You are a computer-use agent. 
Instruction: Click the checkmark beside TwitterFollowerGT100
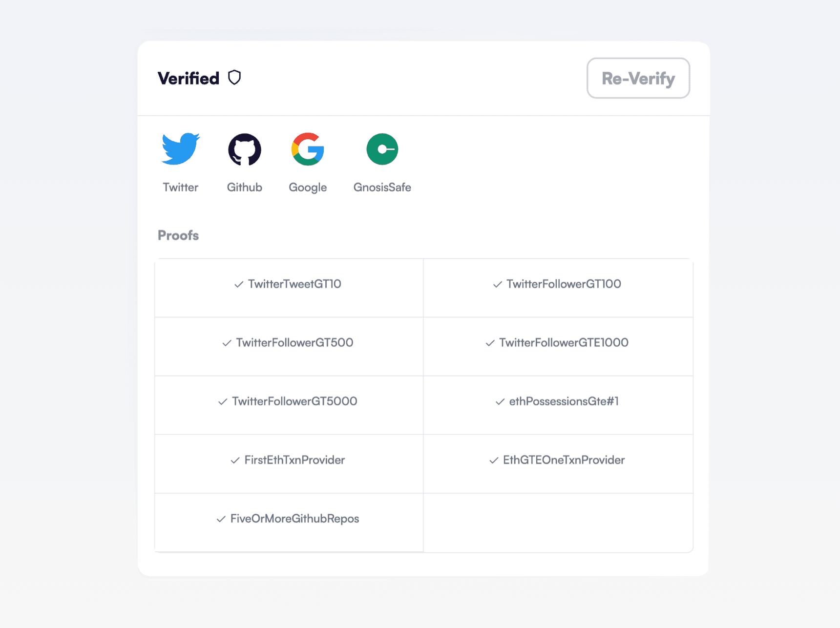pyautogui.click(x=497, y=284)
